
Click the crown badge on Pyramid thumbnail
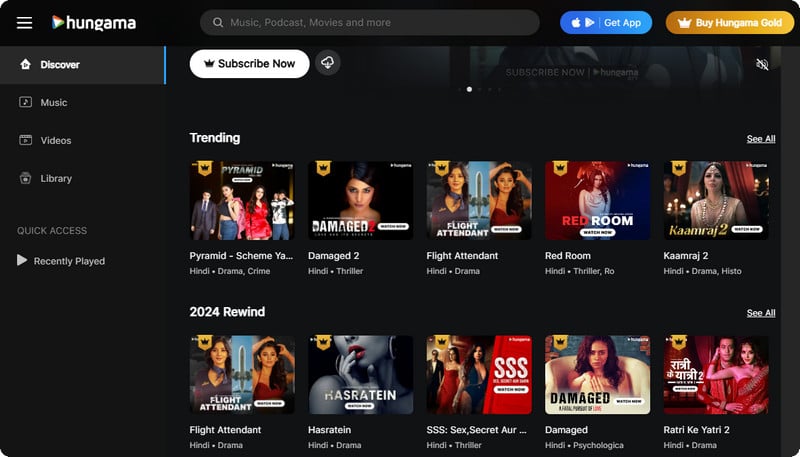point(205,168)
